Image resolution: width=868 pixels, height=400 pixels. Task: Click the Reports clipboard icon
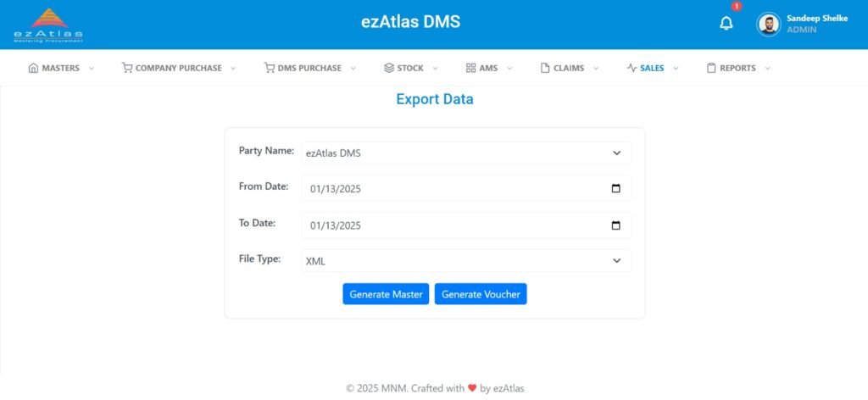(711, 68)
